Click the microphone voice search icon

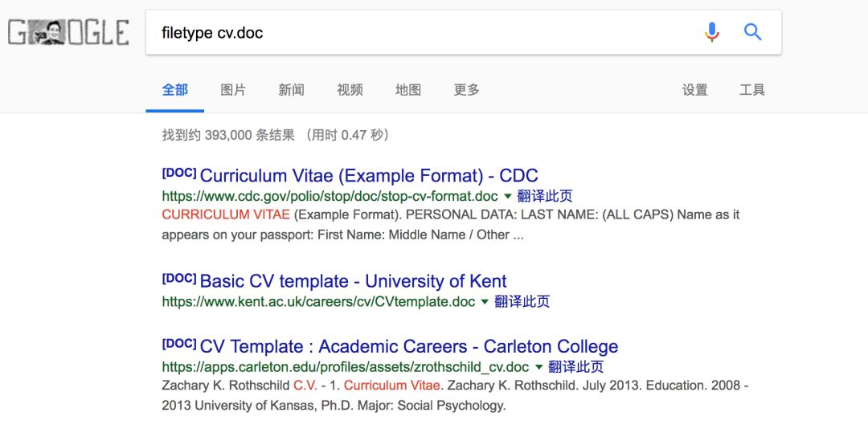click(x=712, y=32)
